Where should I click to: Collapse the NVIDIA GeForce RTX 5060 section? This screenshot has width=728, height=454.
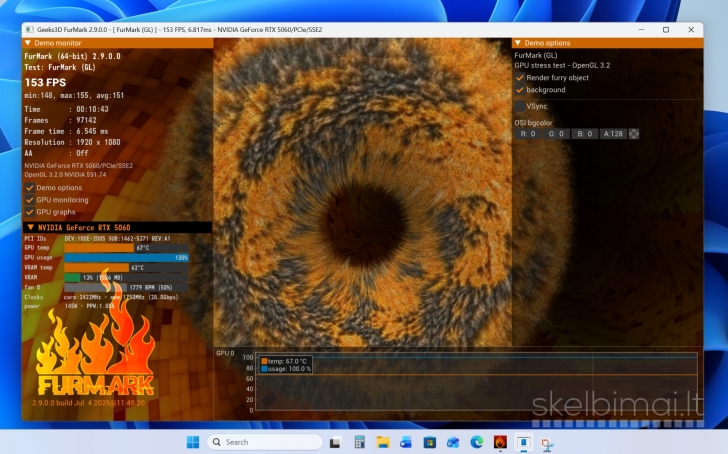click(29, 228)
